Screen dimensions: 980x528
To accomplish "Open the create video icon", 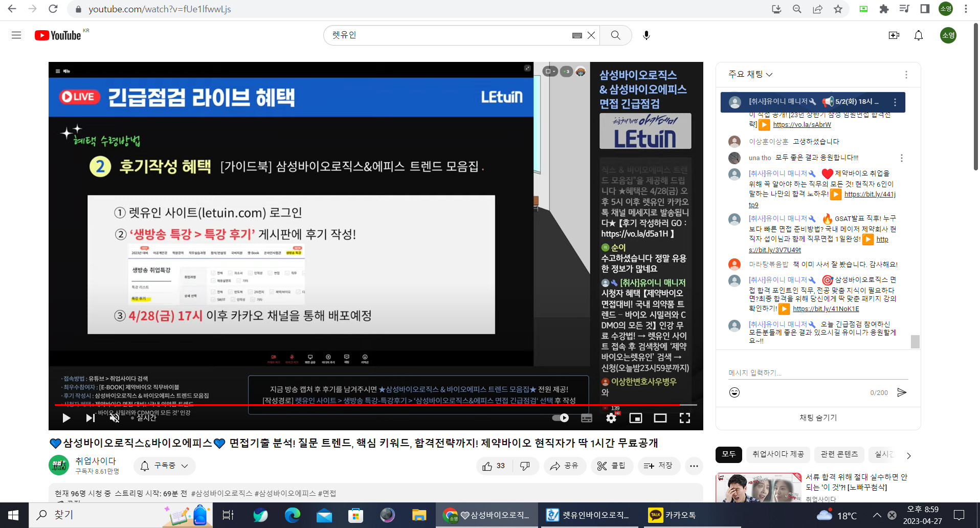I will point(894,35).
